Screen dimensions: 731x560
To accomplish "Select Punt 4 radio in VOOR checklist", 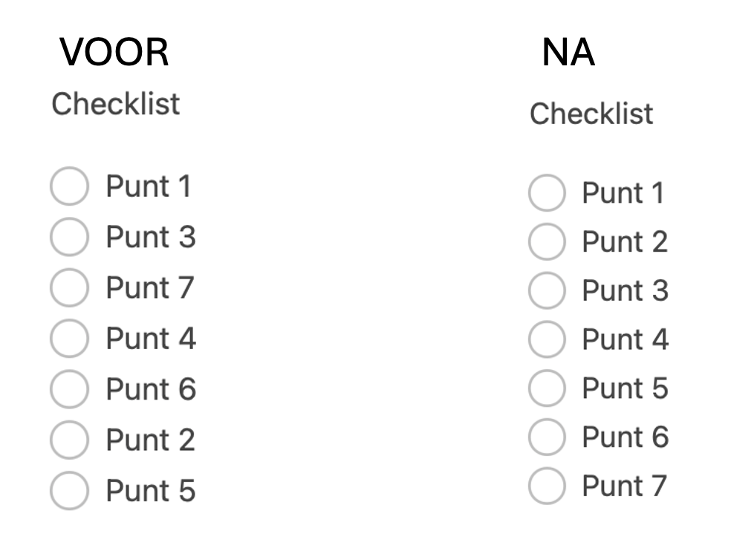I will (69, 339).
